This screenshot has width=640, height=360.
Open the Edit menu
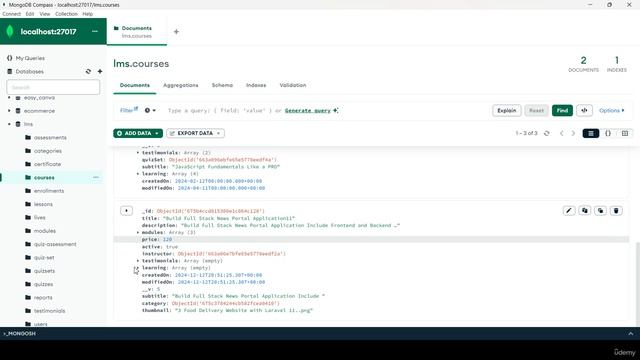(30, 14)
